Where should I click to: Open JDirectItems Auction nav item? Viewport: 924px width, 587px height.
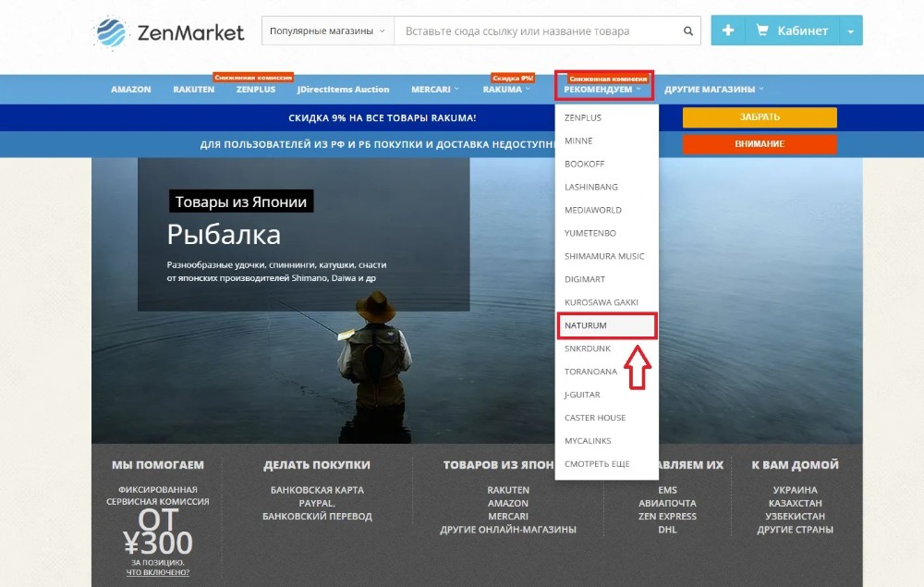pos(343,90)
